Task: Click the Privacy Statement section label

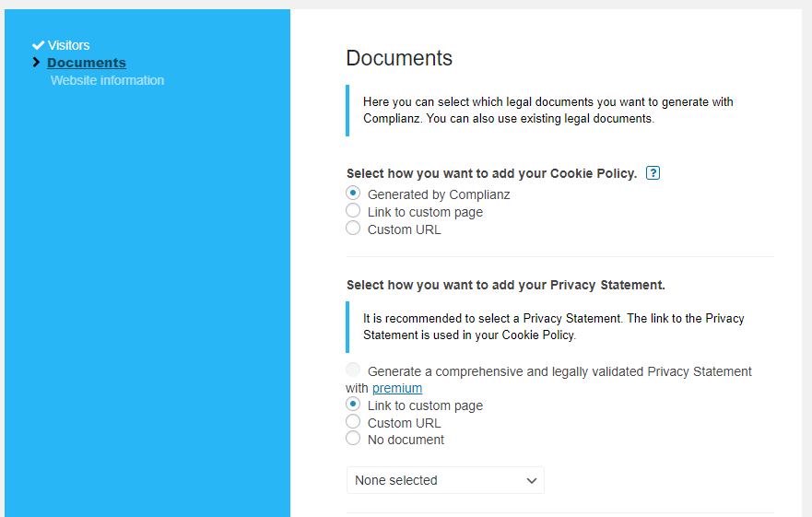Action: coord(505,285)
